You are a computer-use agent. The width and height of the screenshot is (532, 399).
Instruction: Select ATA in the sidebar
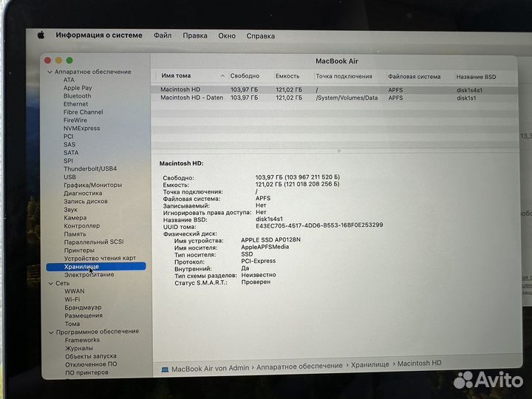[69, 80]
